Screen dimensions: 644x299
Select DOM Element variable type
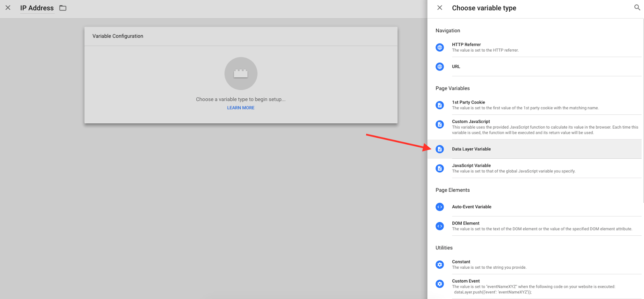(535, 226)
